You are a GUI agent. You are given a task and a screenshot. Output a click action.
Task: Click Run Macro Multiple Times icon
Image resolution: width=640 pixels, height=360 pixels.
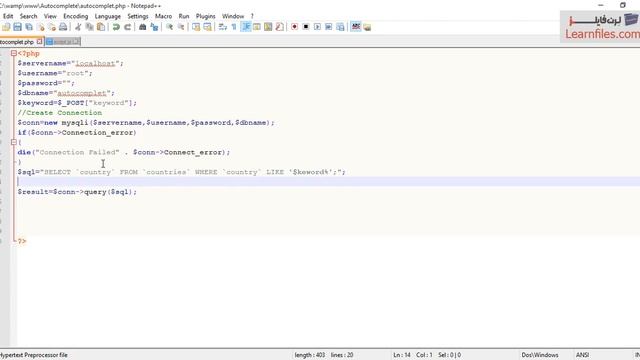tap(329, 27)
